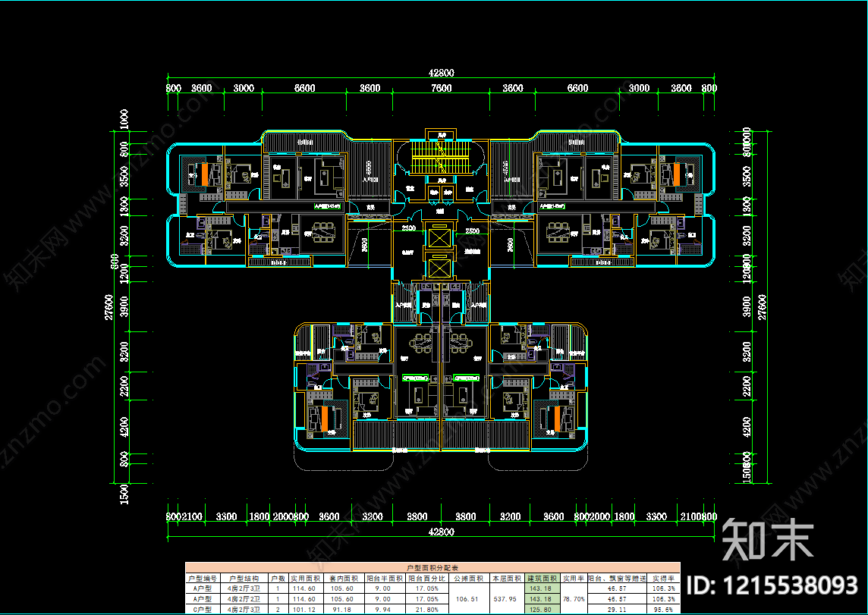Screen dimensions: 868x615
Task: Select the 537.95 floor area cell
Action: [507, 598]
